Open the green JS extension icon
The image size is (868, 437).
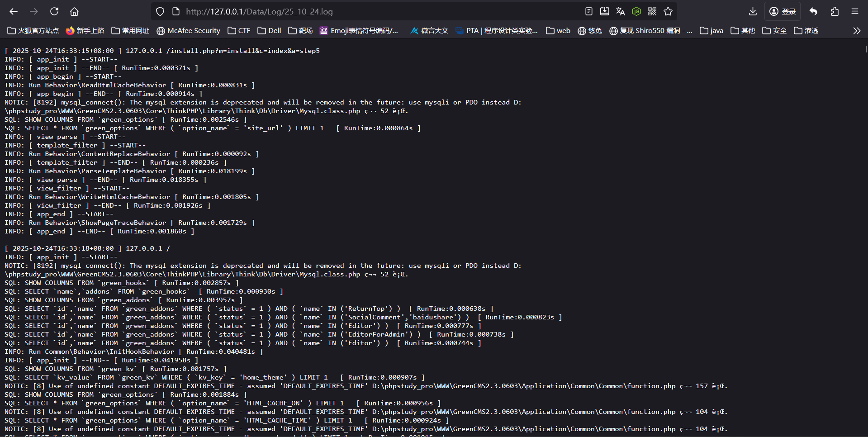(x=636, y=11)
